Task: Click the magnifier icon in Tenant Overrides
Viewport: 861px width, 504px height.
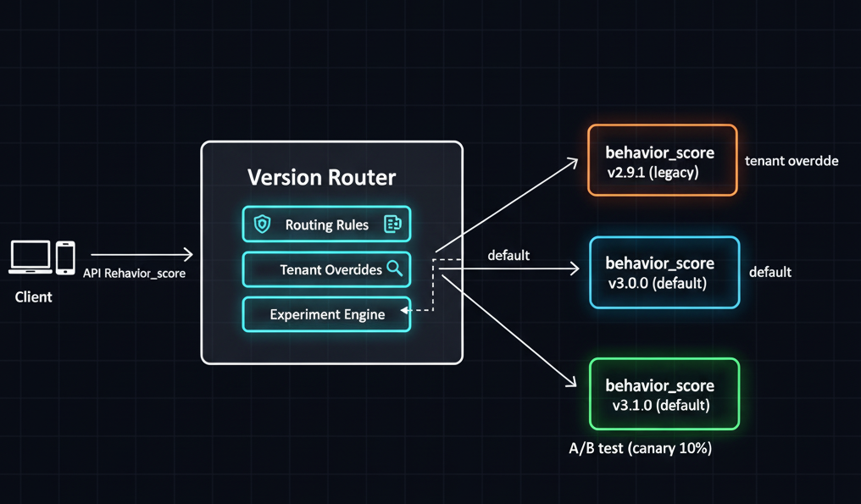Action: [394, 269]
